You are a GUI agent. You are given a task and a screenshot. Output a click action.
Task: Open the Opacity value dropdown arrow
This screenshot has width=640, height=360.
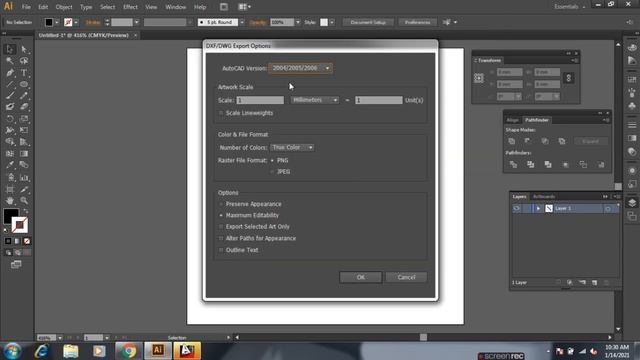tap(298, 22)
